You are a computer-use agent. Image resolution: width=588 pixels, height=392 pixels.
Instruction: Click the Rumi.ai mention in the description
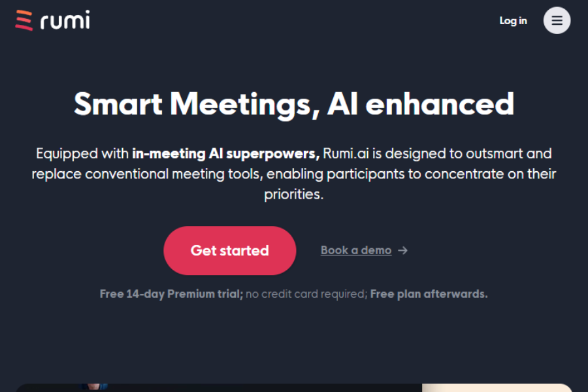[x=348, y=154]
